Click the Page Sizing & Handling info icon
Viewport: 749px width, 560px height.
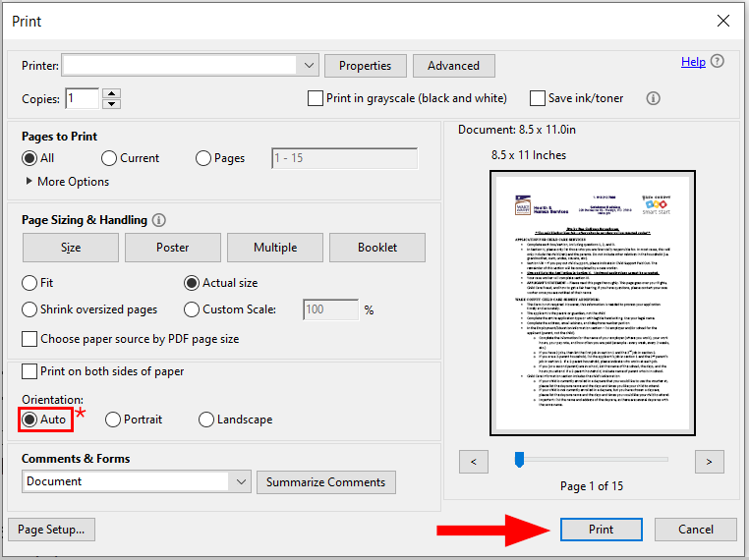[x=159, y=220]
